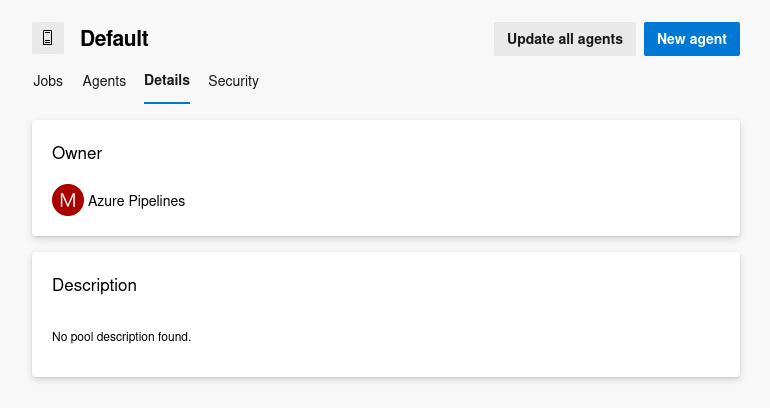Click the Description section heading
This screenshot has width=770, height=408.
[x=94, y=285]
